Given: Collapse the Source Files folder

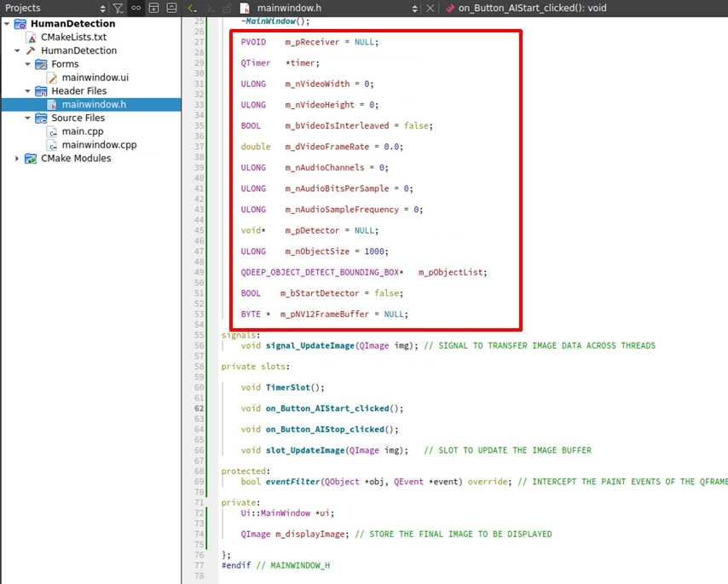Looking at the screenshot, I should (27, 118).
